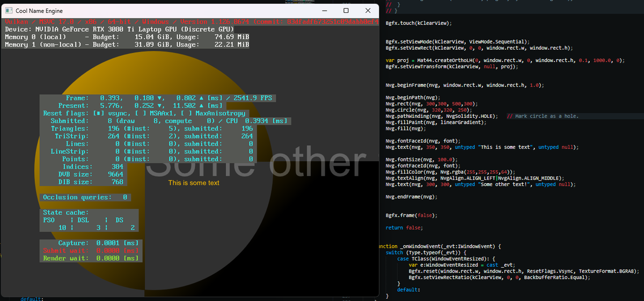This screenshot has width=644, height=301.
Task: Close the Cool Name Engine window
Action: click(x=368, y=11)
